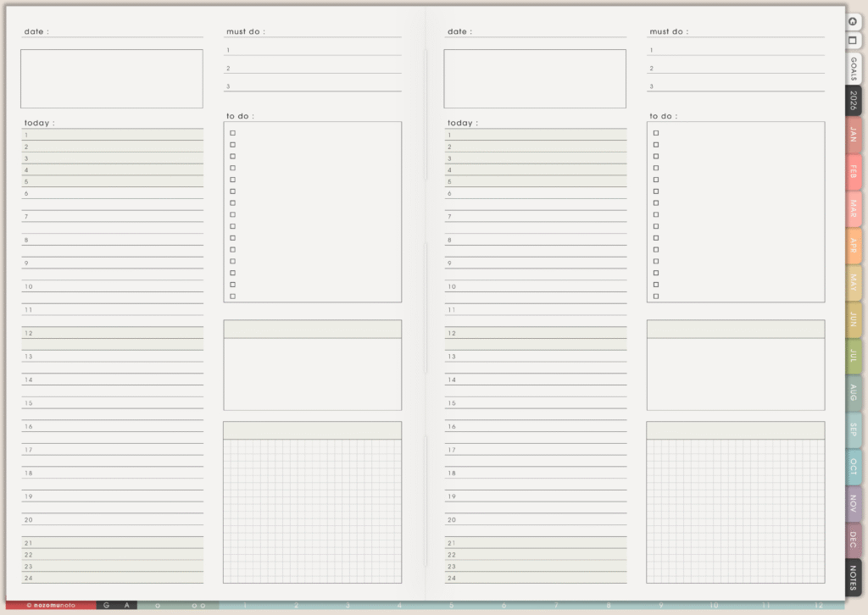Viewport: 868px width, 615px height.
Task: Switch to the 2026 side tab
Action: (853, 101)
